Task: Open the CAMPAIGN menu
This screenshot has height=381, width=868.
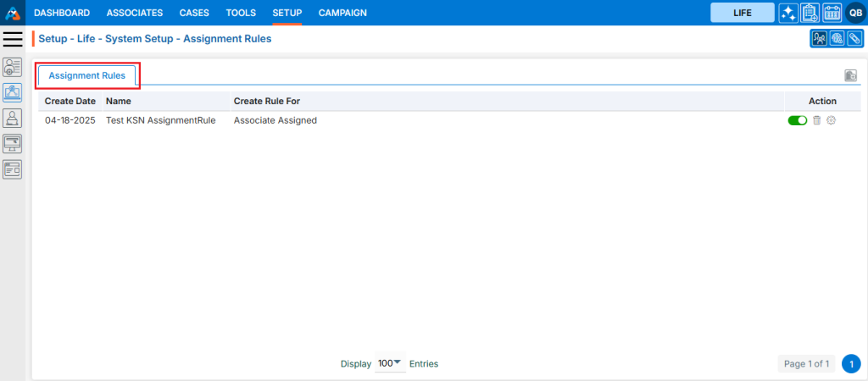Action: coord(342,13)
